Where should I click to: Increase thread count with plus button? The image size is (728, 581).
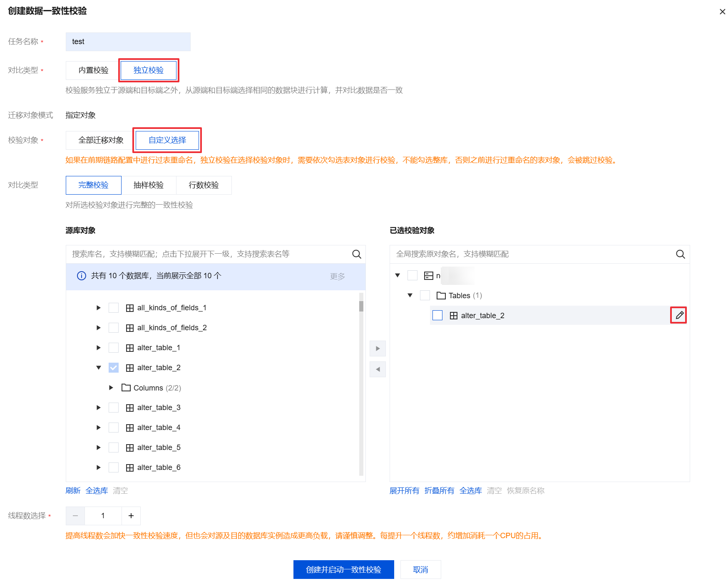pos(131,516)
